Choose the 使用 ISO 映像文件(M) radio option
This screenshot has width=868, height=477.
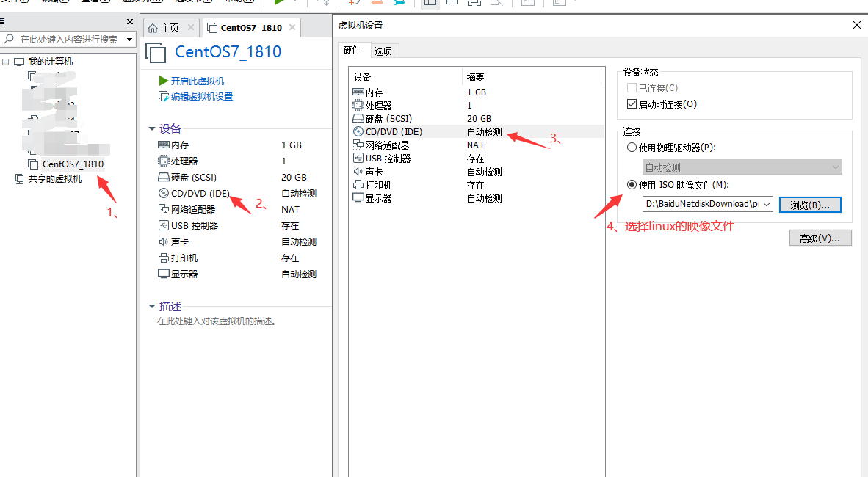pyautogui.click(x=632, y=185)
